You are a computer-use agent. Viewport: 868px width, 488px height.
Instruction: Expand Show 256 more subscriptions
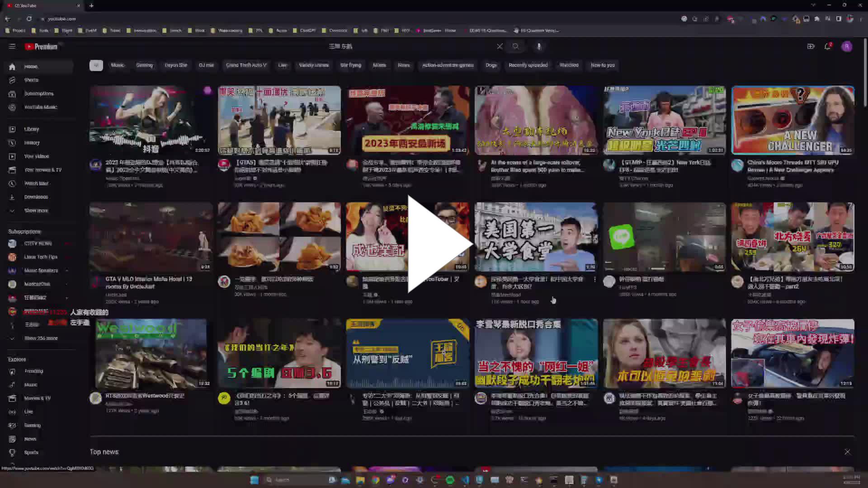[x=41, y=338]
